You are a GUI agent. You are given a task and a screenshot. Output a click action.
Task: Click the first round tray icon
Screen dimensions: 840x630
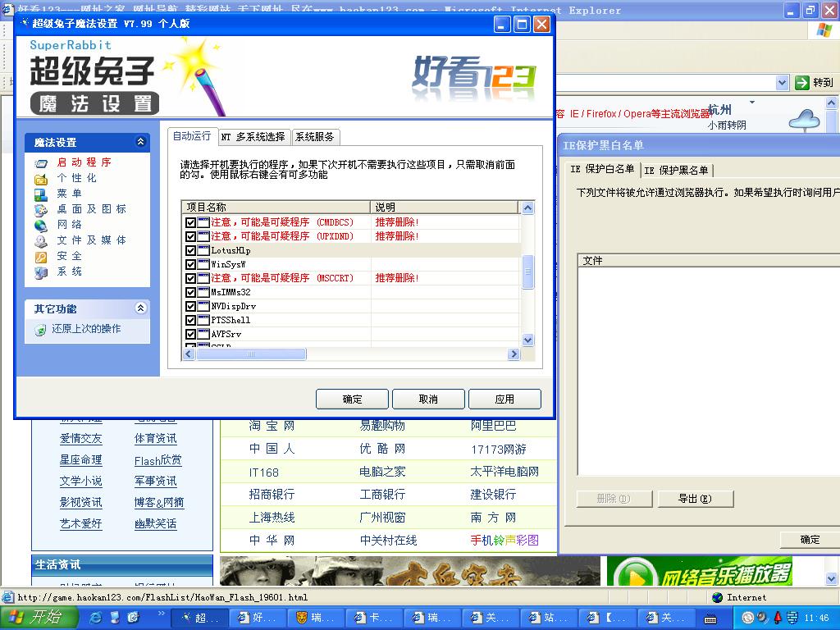[748, 618]
